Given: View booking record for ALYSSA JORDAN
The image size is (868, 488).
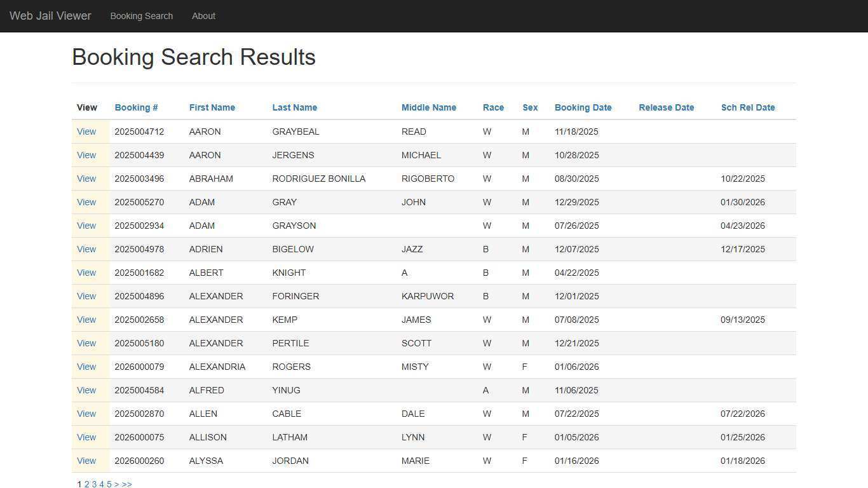Looking at the screenshot, I should 86,461.
